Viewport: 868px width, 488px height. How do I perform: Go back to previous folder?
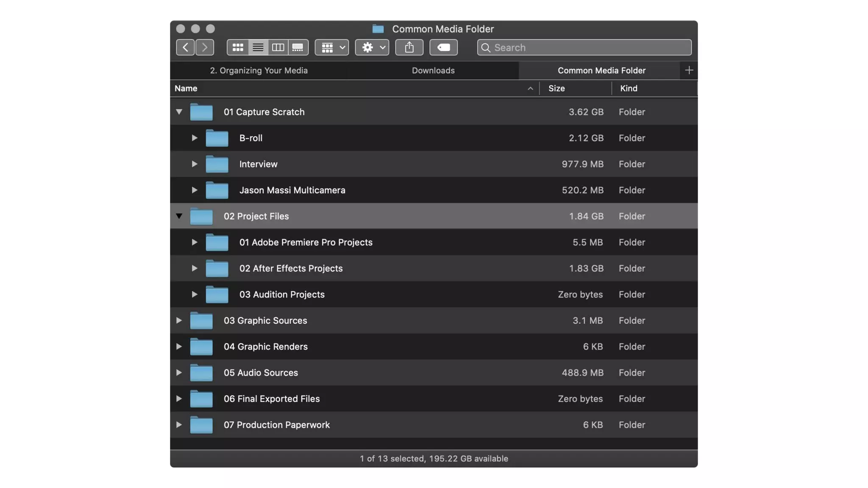coord(185,47)
